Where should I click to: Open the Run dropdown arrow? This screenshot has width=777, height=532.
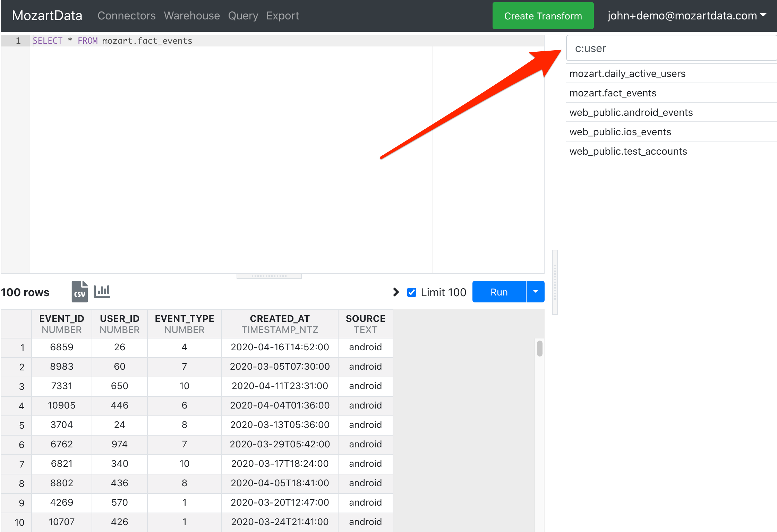pos(536,292)
